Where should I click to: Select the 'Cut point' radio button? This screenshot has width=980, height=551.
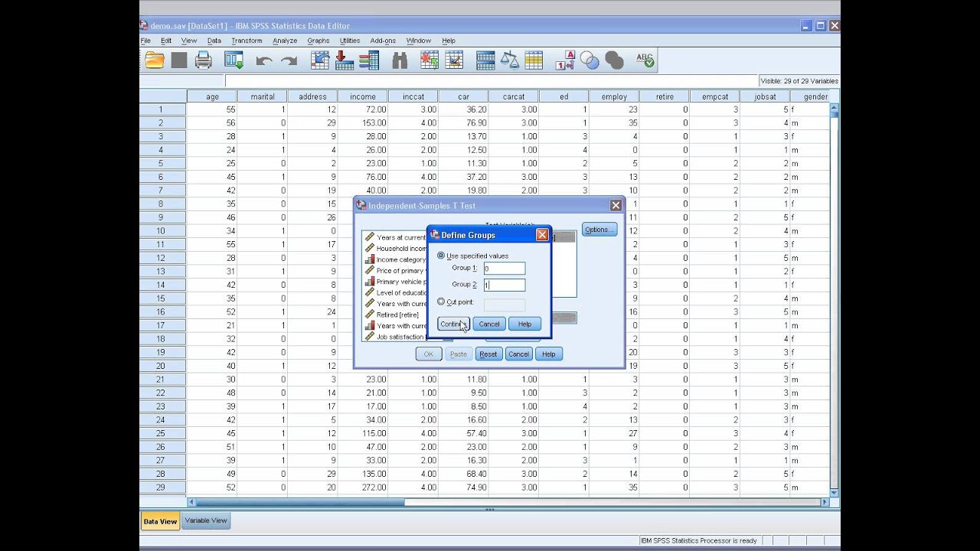(x=441, y=302)
